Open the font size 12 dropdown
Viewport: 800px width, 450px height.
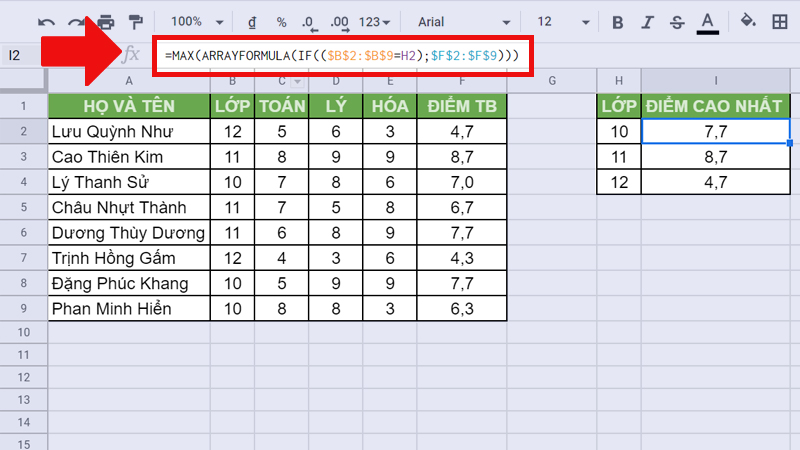tap(560, 22)
